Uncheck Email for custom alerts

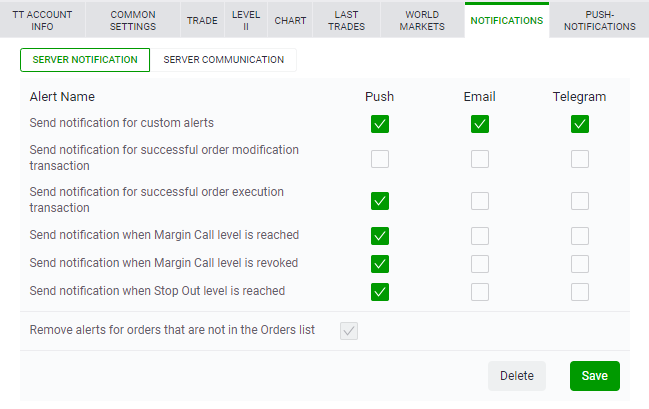480,124
